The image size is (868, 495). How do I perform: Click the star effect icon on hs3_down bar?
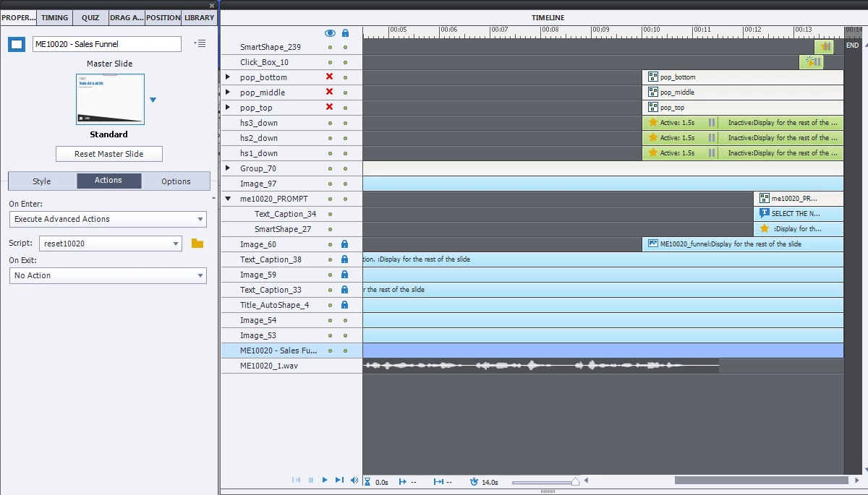point(653,123)
